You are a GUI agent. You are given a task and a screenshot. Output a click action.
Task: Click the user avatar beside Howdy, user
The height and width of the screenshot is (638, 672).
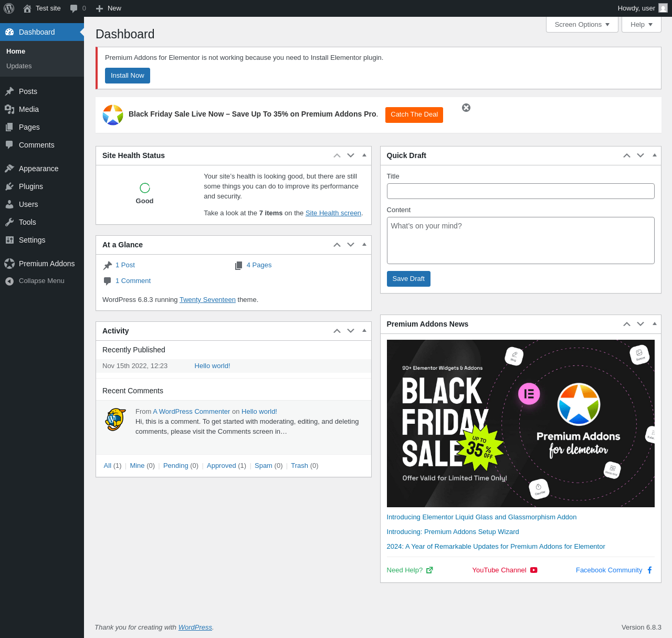[x=663, y=8]
